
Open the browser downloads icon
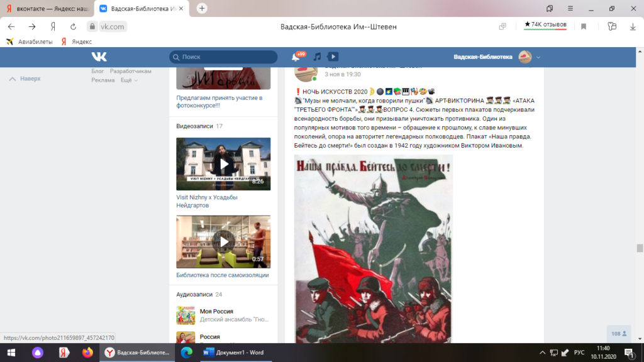point(633,26)
